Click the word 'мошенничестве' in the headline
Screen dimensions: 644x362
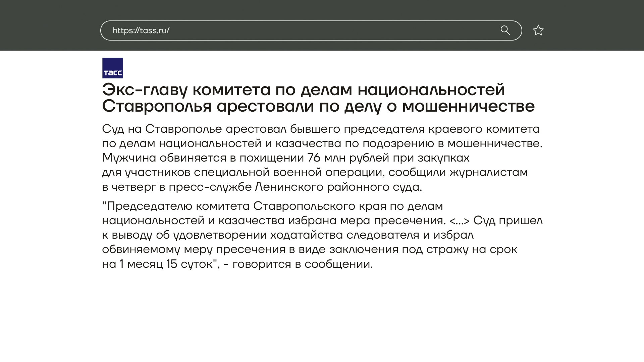[468, 106]
